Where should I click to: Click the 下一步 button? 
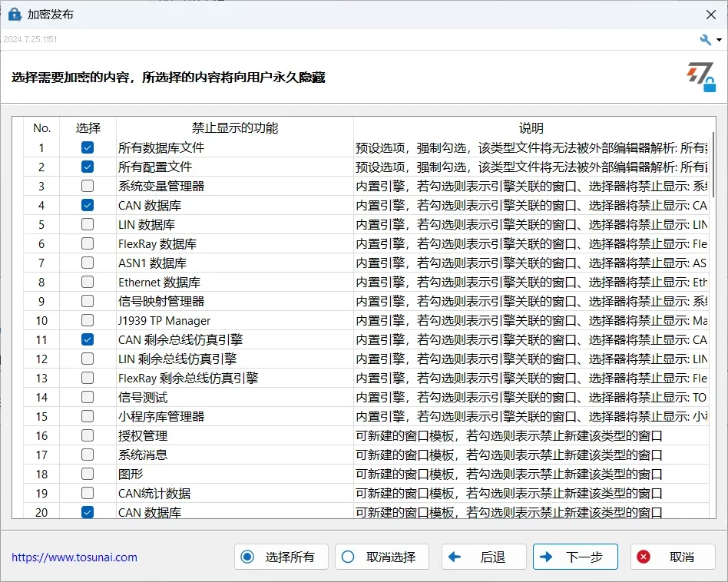click(574, 557)
